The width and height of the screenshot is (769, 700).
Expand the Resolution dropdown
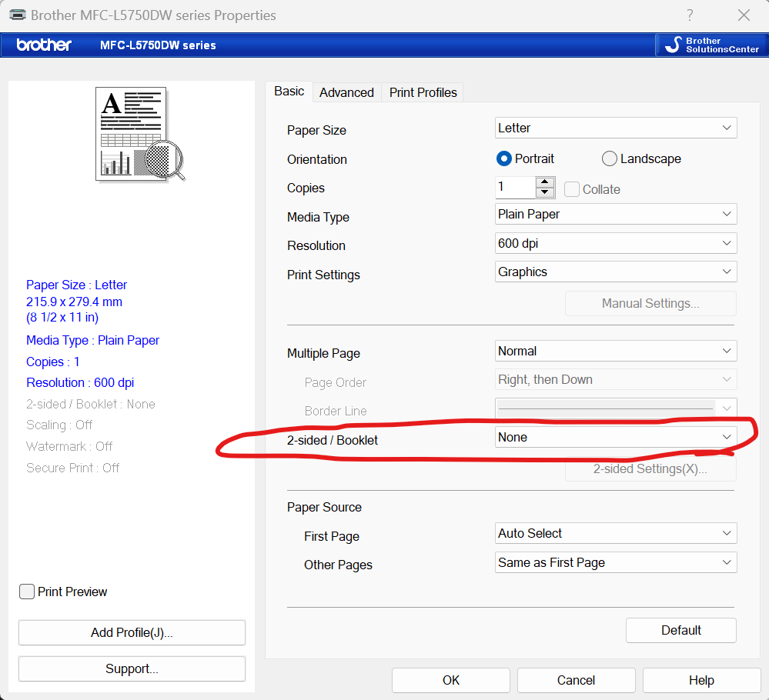tap(616, 243)
